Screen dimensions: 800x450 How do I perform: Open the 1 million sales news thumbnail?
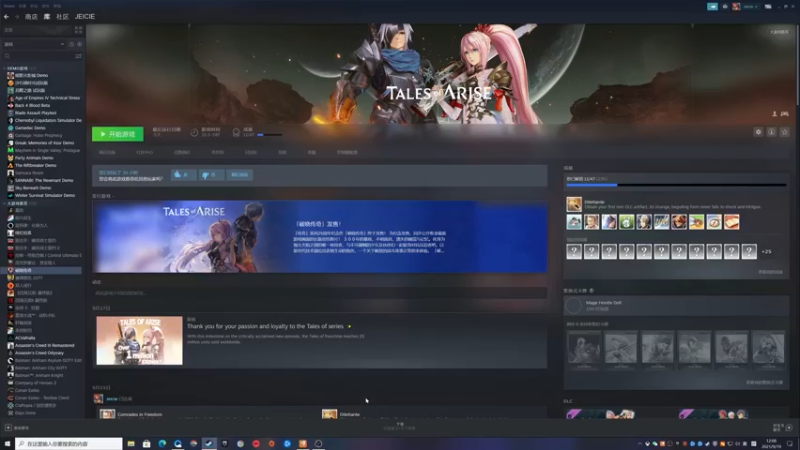point(139,341)
